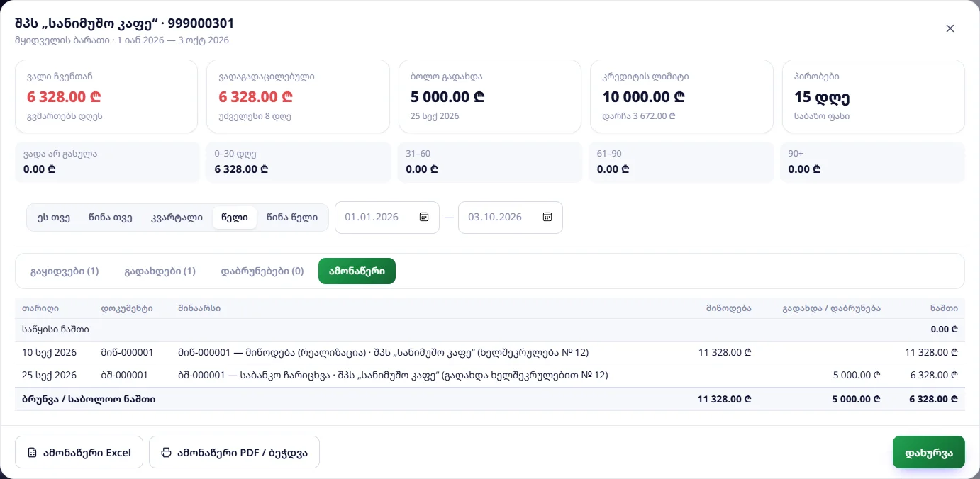Click the end date input field
The width and height of the screenshot is (980, 479).
pos(511,218)
